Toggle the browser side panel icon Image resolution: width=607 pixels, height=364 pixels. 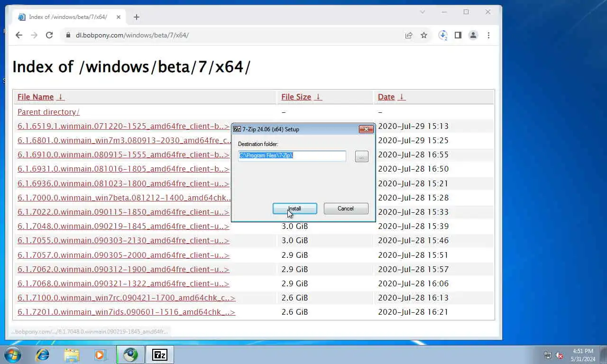tap(458, 35)
